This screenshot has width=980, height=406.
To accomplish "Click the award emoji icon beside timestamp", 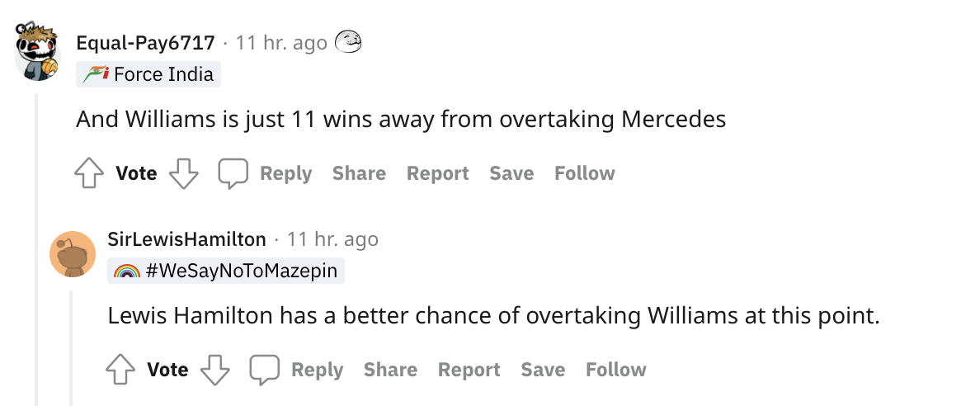I will pos(349,41).
